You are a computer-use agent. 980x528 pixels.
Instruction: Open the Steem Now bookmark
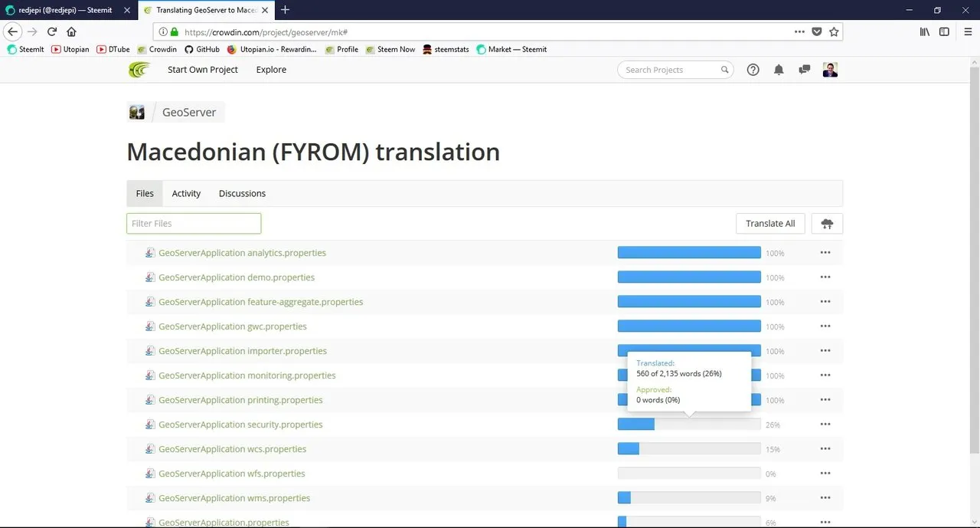390,49
